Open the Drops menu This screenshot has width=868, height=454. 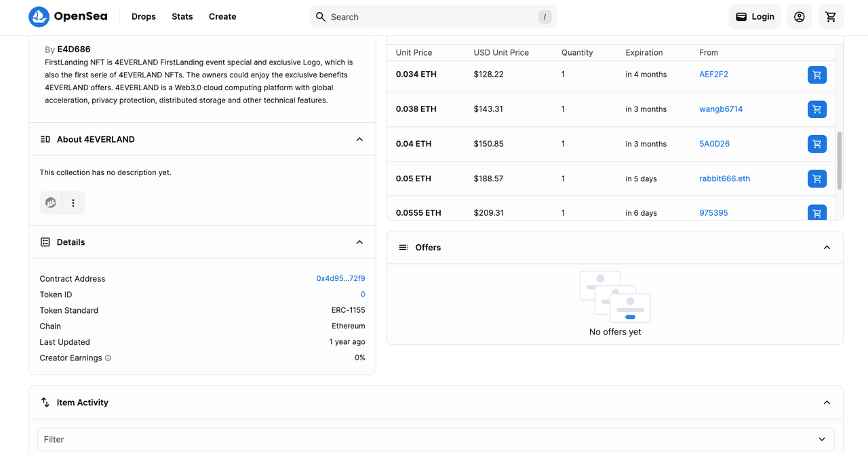(144, 16)
